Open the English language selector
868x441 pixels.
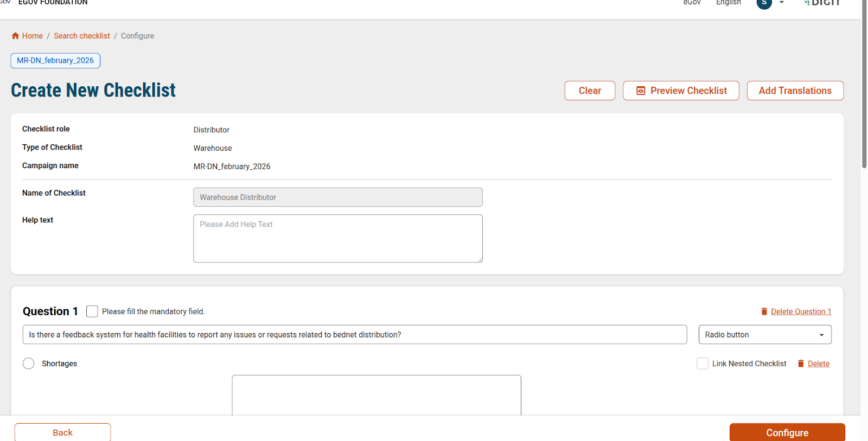pyautogui.click(x=728, y=3)
